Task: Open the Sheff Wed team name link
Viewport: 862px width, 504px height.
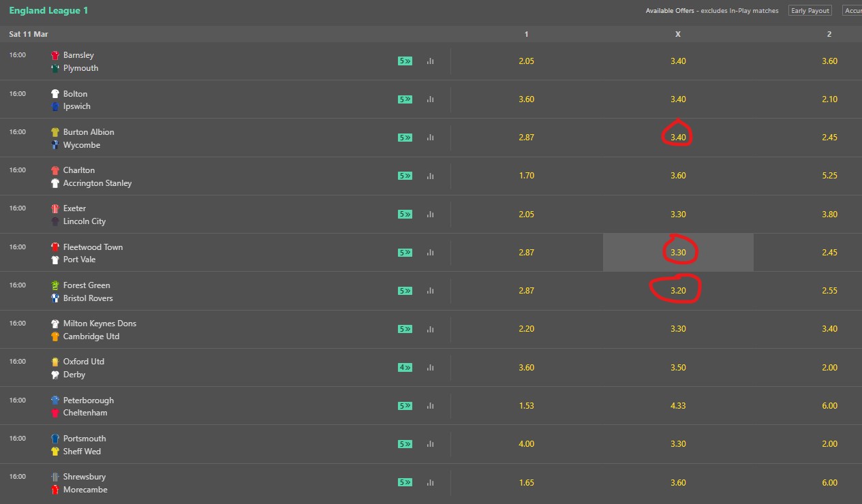Action: click(x=82, y=452)
